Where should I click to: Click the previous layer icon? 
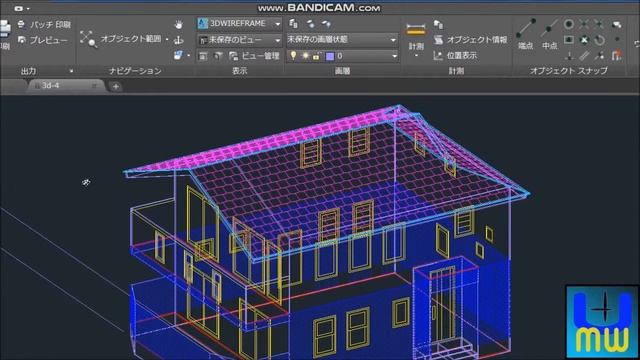[326, 24]
